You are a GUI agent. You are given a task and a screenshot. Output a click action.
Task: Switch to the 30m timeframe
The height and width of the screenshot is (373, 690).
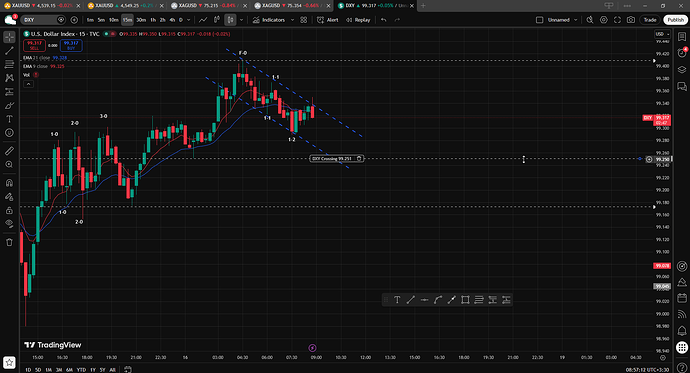[x=141, y=20]
